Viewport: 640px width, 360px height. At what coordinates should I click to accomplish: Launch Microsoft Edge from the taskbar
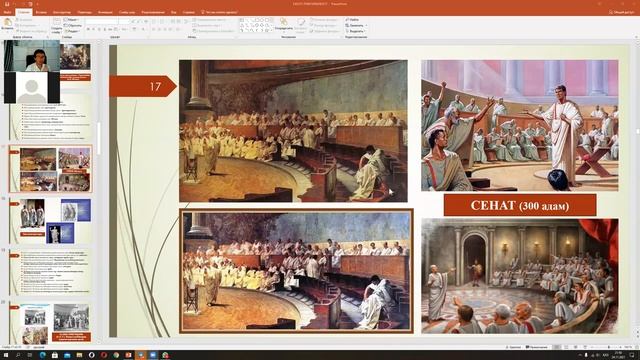(43, 355)
